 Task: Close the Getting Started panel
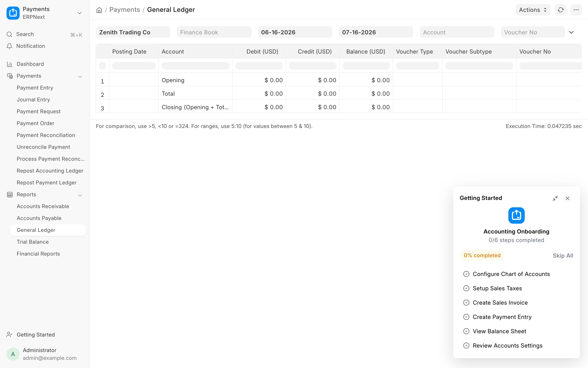pos(567,198)
